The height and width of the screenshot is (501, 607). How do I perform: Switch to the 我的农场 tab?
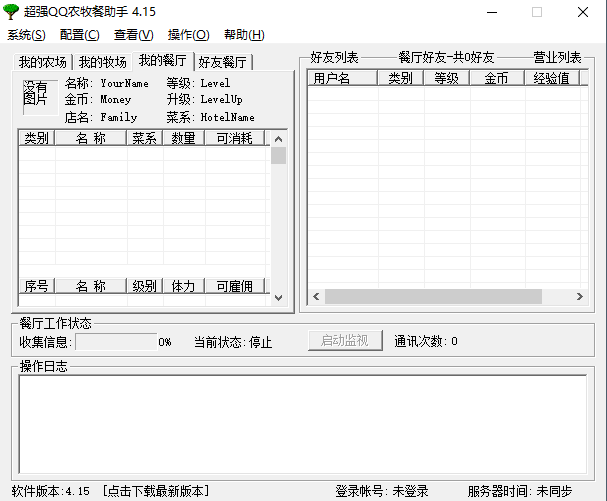click(x=43, y=62)
